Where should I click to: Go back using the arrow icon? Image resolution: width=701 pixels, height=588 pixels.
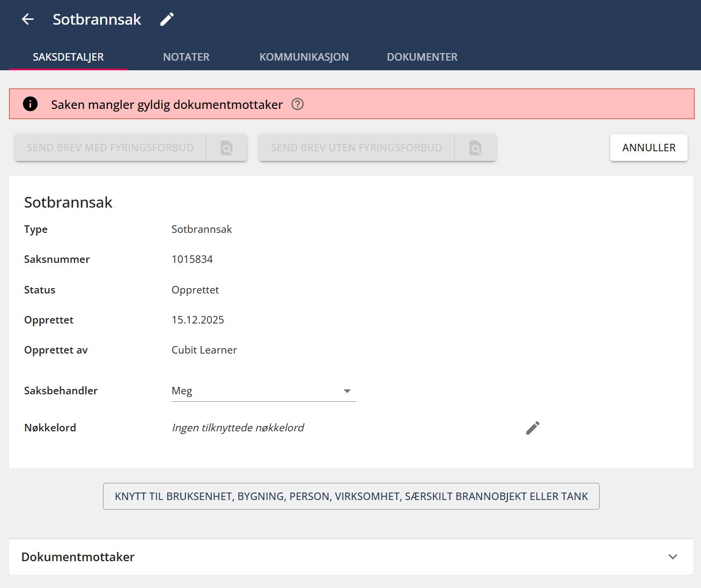tap(27, 19)
